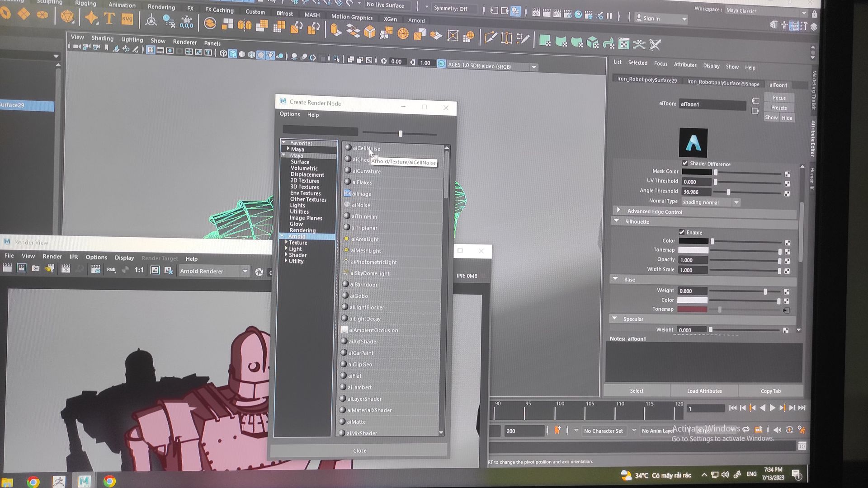
Task: Toggle auto keyframe button near timeline
Action: 789,430
